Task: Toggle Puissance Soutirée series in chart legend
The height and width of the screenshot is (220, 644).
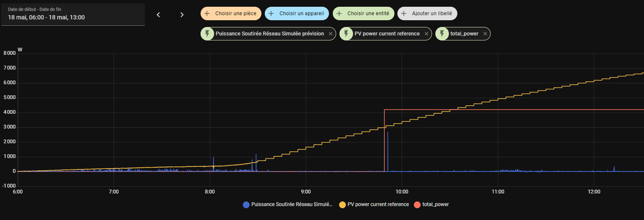Action: (x=291, y=204)
